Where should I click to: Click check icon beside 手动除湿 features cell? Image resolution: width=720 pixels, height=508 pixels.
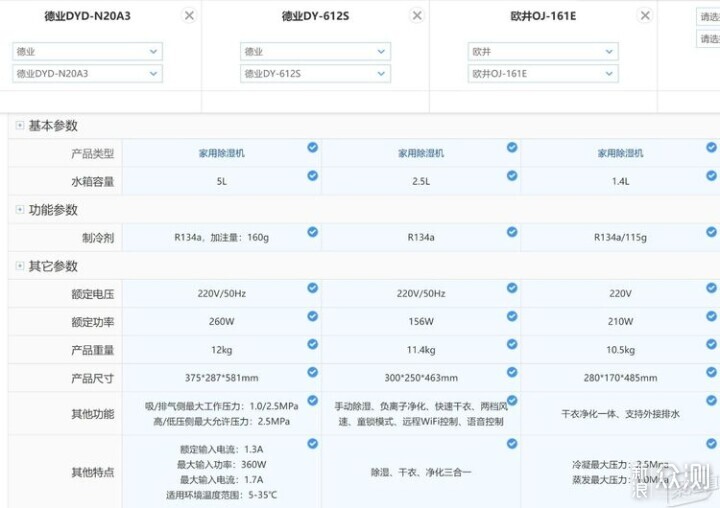[512, 401]
